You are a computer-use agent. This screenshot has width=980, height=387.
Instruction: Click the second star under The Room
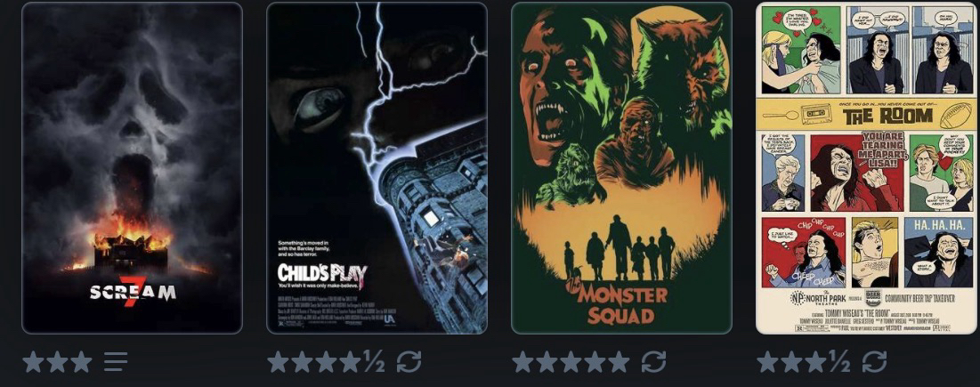pos(792,362)
